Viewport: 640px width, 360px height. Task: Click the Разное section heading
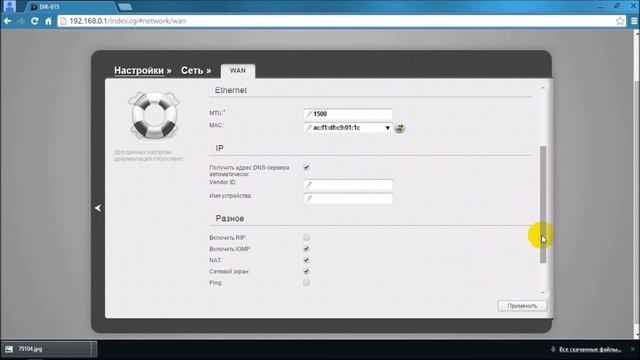pos(230,218)
